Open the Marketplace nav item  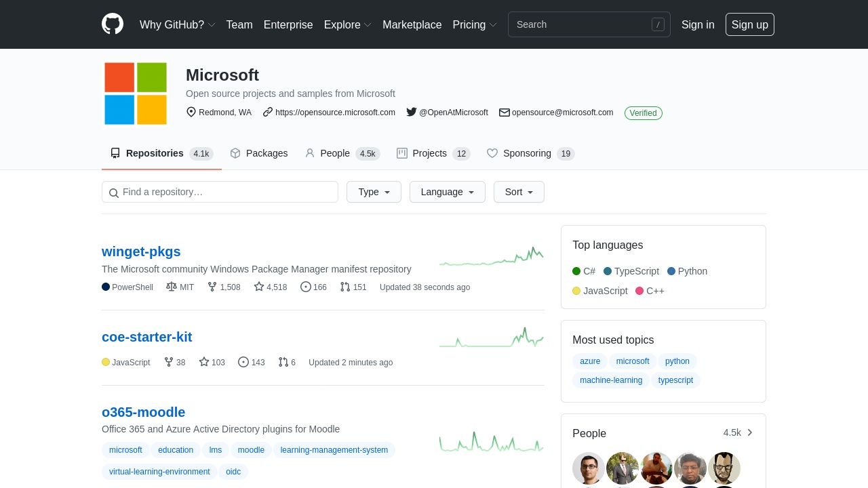click(412, 24)
